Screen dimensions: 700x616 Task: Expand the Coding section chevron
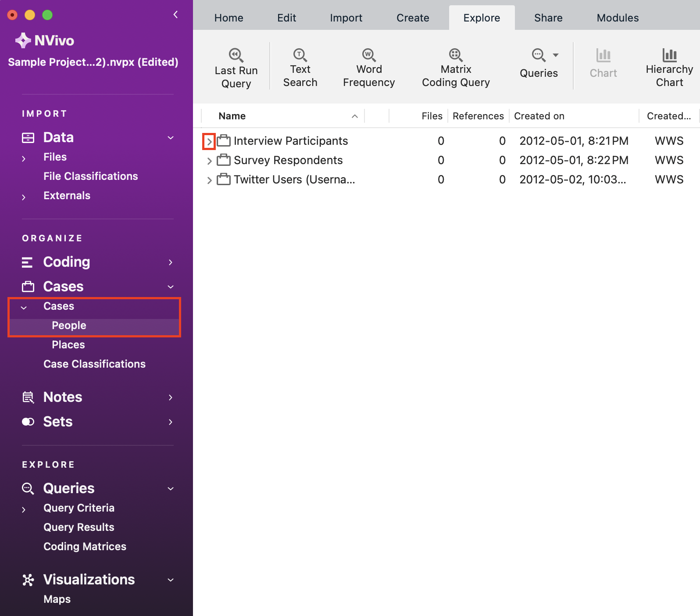[x=171, y=262]
